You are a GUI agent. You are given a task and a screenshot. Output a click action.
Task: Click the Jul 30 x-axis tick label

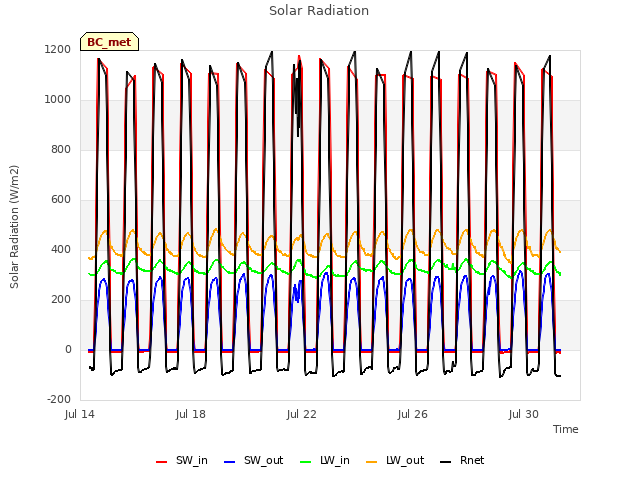pyautogui.click(x=524, y=414)
